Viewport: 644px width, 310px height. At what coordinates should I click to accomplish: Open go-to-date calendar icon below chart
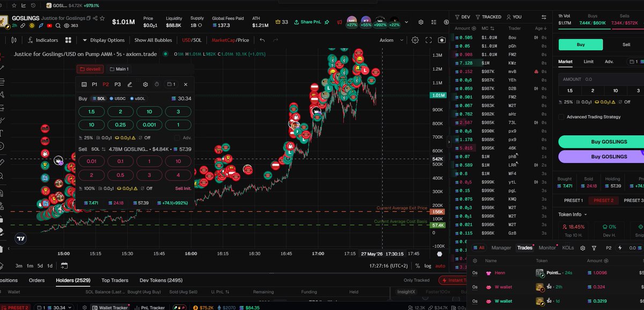tap(64, 265)
